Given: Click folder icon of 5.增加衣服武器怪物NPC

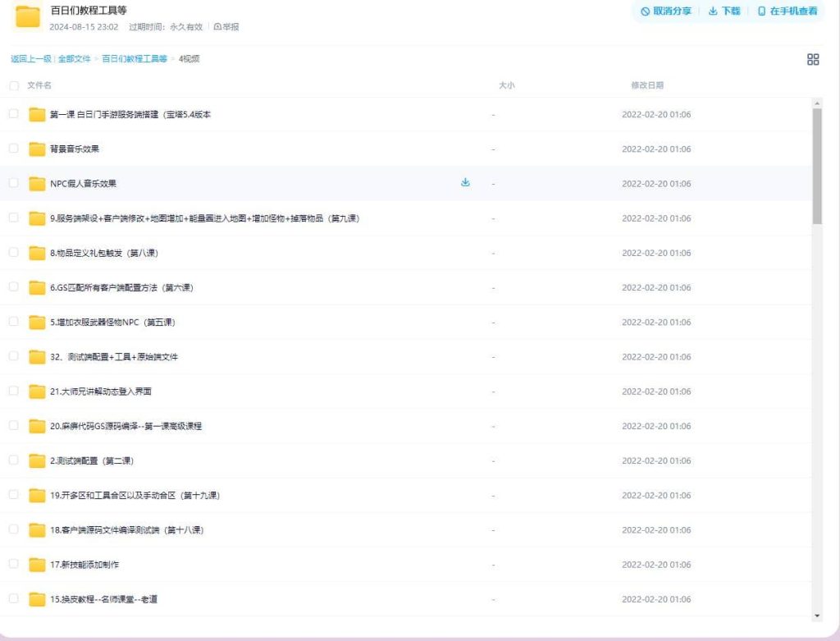Looking at the screenshot, I should coord(37,322).
